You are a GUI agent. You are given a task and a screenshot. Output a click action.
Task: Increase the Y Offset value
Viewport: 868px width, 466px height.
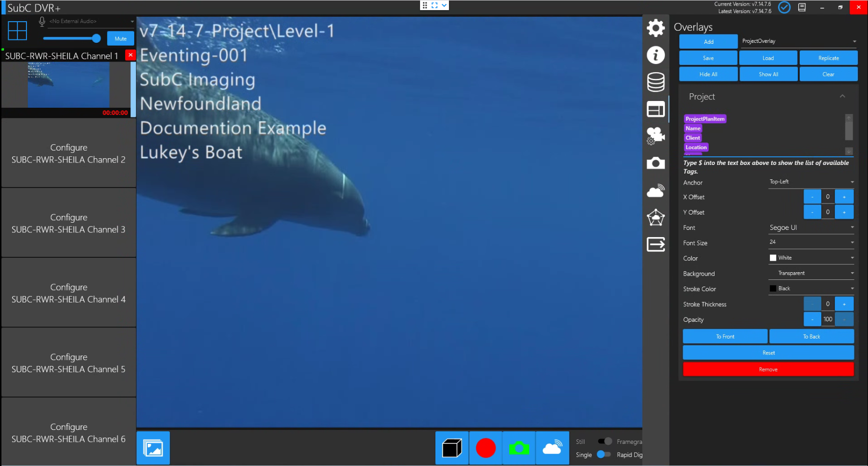pyautogui.click(x=844, y=212)
